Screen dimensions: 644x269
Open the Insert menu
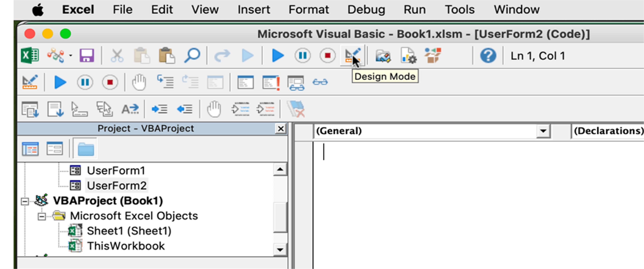pos(253,9)
